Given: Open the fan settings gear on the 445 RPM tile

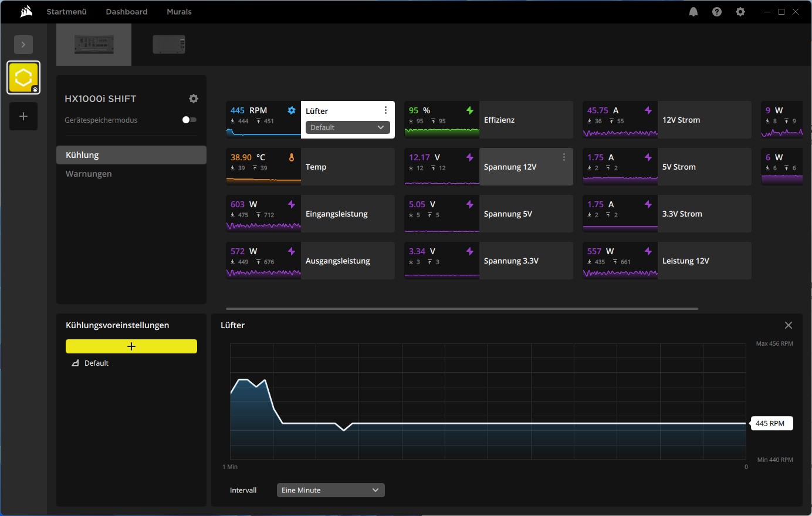Looking at the screenshot, I should (x=292, y=110).
